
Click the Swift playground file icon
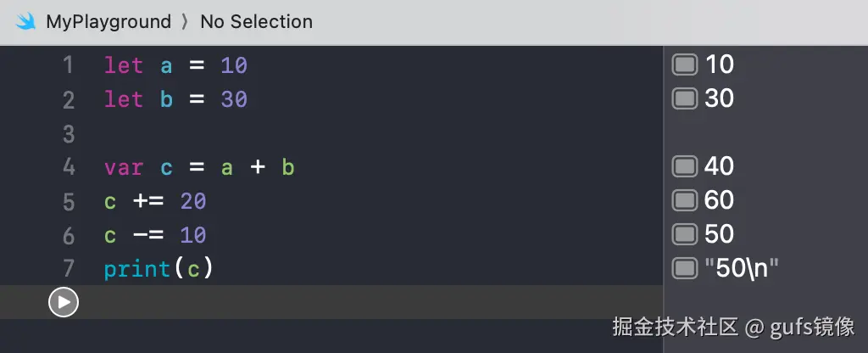pos(25,22)
